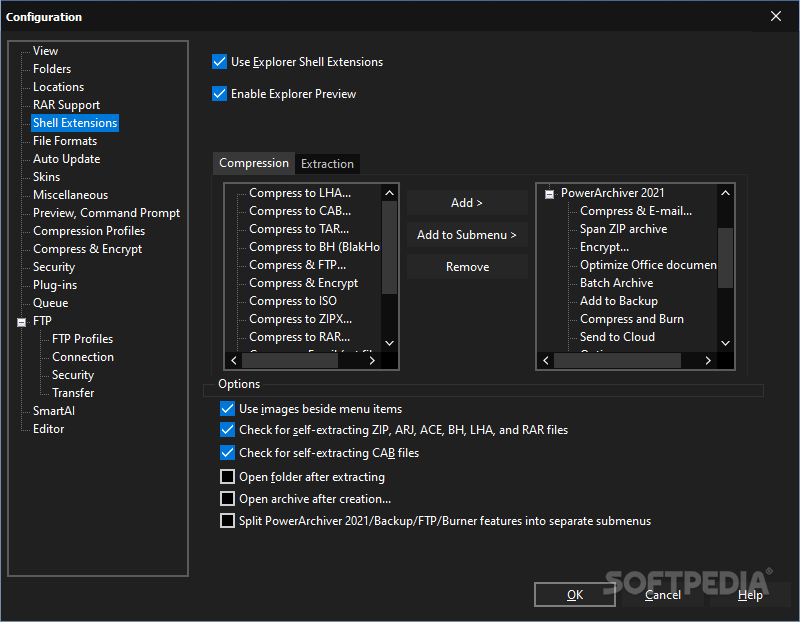This screenshot has height=622, width=800.
Task: Collapse the PowerArchiver 2021 menu node
Action: (549, 194)
